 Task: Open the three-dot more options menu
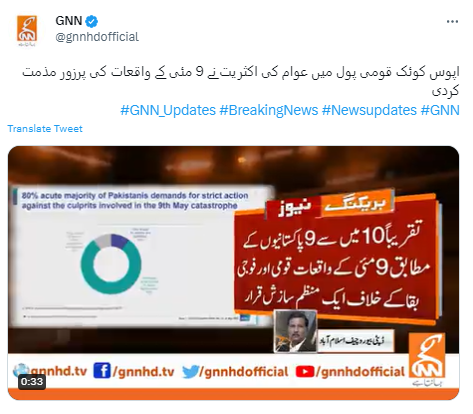[x=452, y=22]
